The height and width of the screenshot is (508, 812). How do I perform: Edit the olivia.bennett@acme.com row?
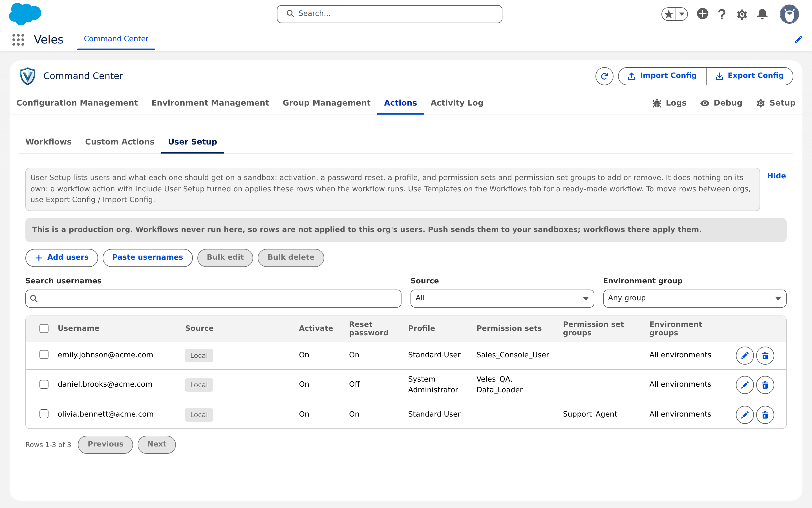point(745,415)
